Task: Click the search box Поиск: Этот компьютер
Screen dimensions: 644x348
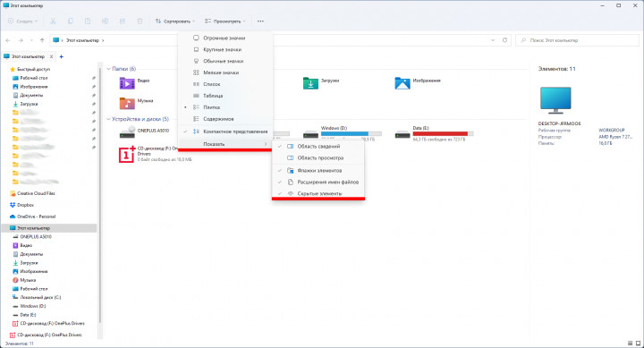Action: [577, 40]
